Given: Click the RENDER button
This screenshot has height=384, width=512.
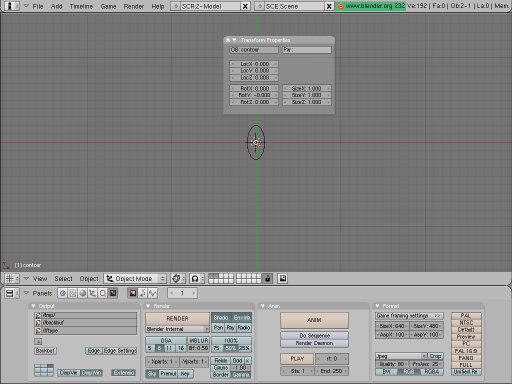Looking at the screenshot, I should click(177, 319).
